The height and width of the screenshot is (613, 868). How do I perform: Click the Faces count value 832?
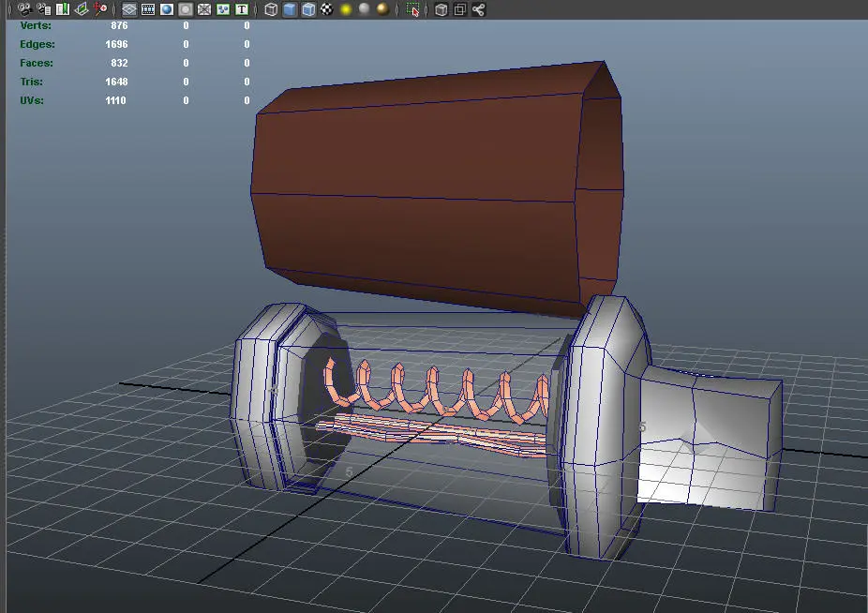click(119, 63)
